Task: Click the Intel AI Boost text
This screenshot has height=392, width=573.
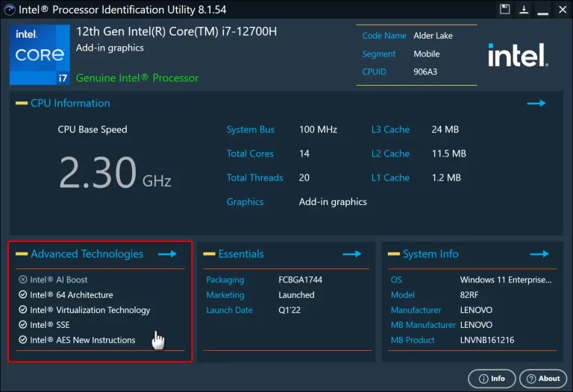Action: pos(58,279)
